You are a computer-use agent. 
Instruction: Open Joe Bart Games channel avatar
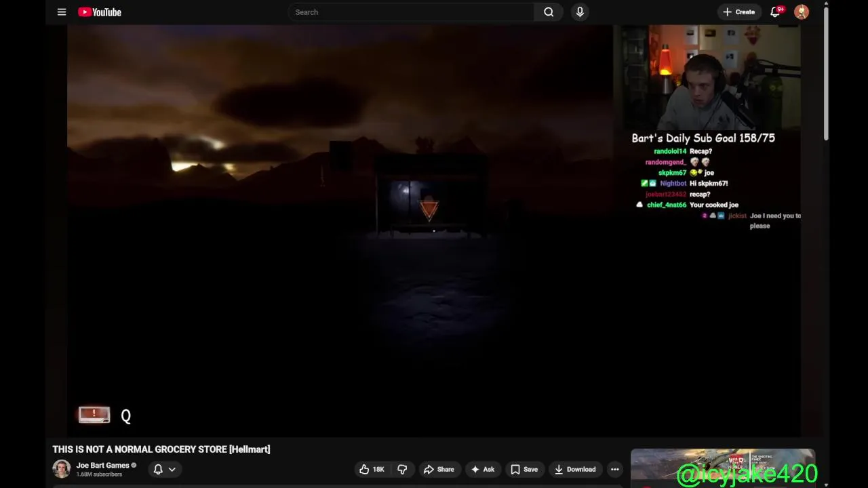pyautogui.click(x=62, y=469)
